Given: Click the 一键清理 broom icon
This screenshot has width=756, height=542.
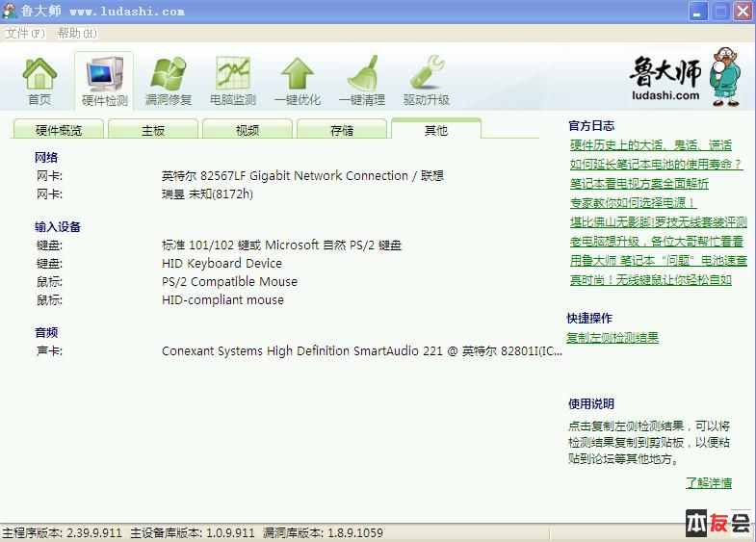Looking at the screenshot, I should pos(362,81).
